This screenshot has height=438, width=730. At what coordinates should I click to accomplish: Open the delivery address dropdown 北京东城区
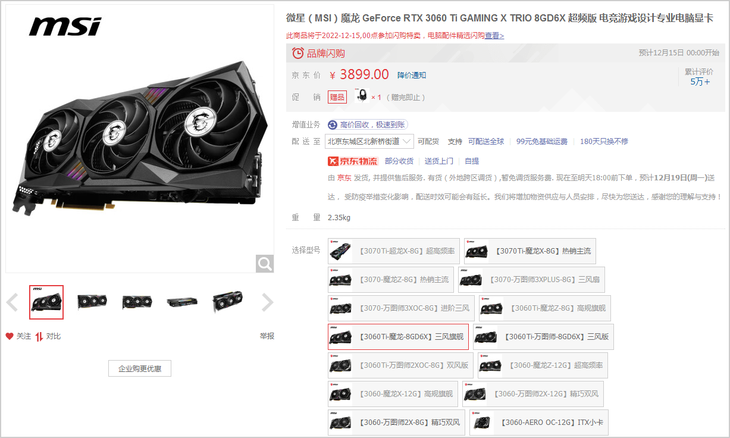(x=369, y=141)
